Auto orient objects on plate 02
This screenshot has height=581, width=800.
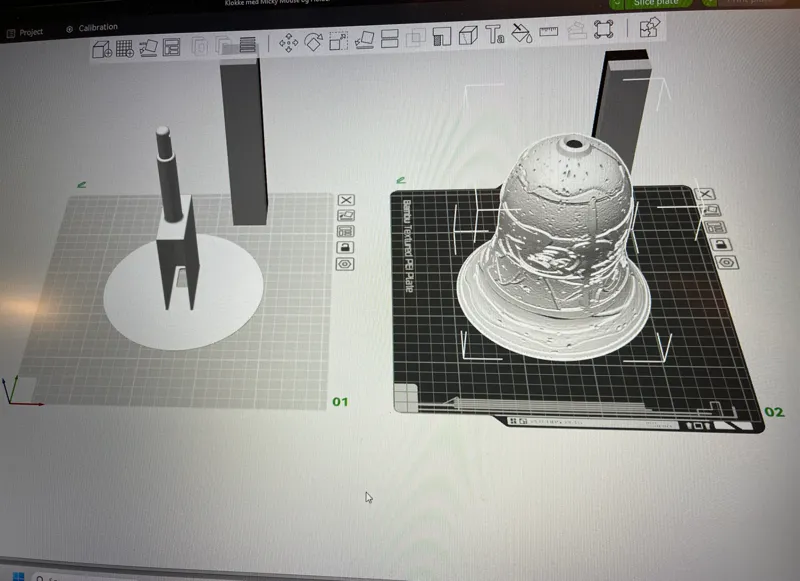click(x=711, y=210)
